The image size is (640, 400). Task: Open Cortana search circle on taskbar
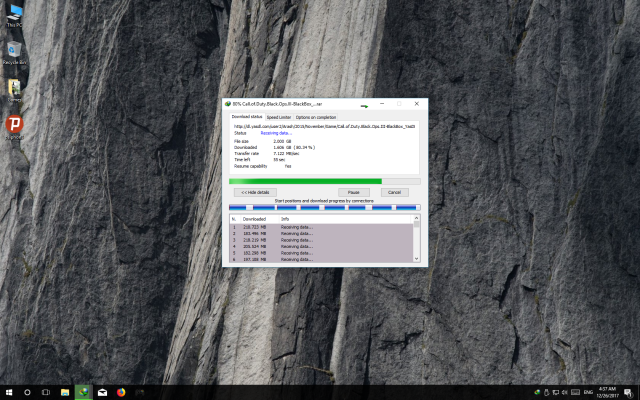tap(28, 391)
